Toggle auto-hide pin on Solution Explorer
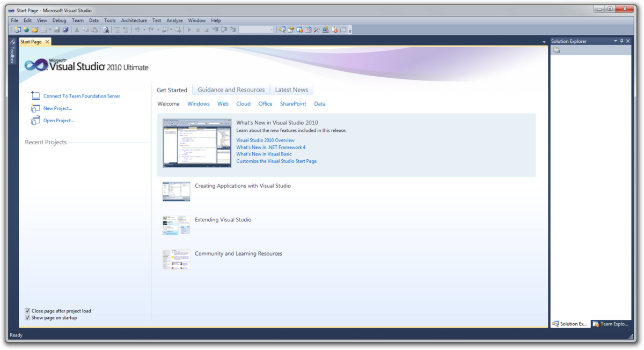The width and height of the screenshot is (644, 350). (620, 41)
